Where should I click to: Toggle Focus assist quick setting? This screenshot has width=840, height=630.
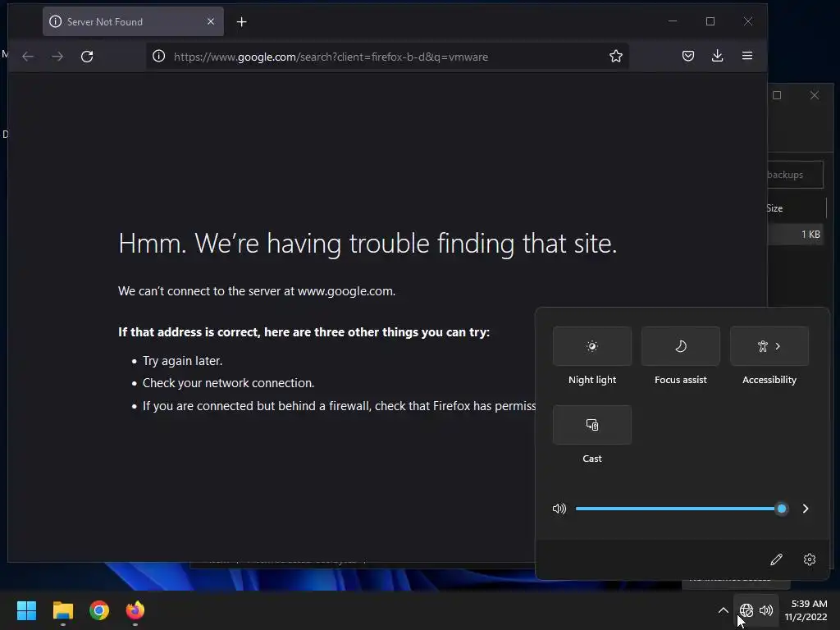680,346
